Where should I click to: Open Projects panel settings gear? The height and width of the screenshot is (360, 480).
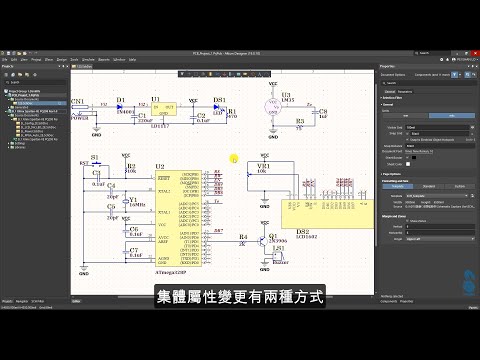[35, 74]
